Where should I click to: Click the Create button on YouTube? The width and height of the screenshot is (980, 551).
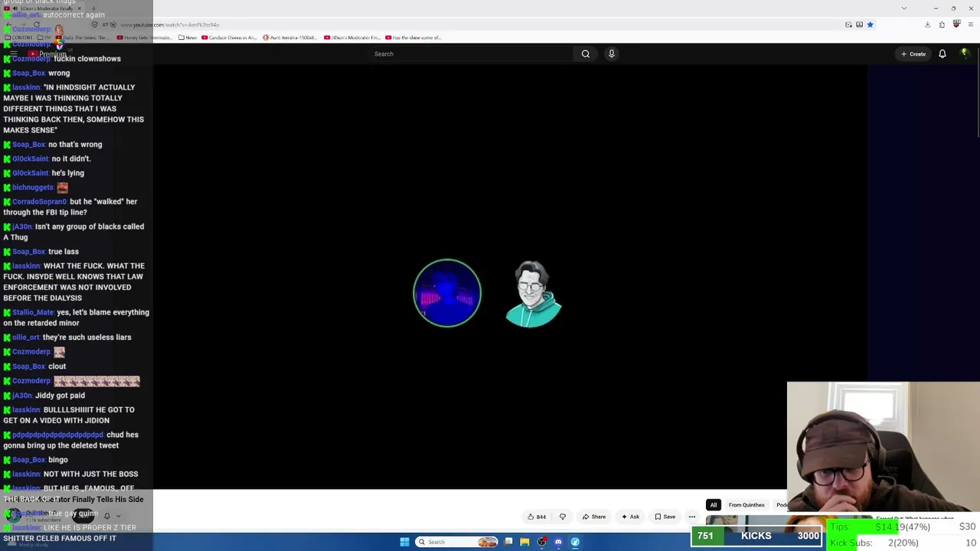(913, 54)
